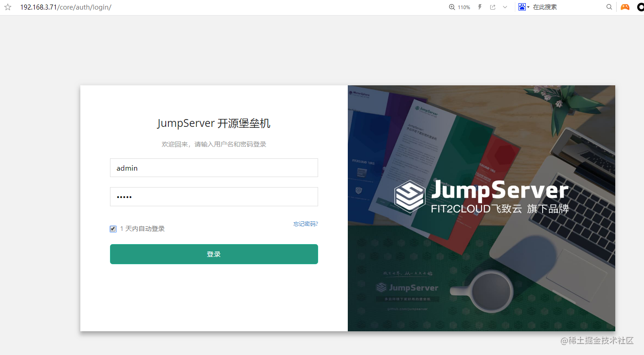
Task: Click the 110% zoom level text
Action: [x=464, y=7]
